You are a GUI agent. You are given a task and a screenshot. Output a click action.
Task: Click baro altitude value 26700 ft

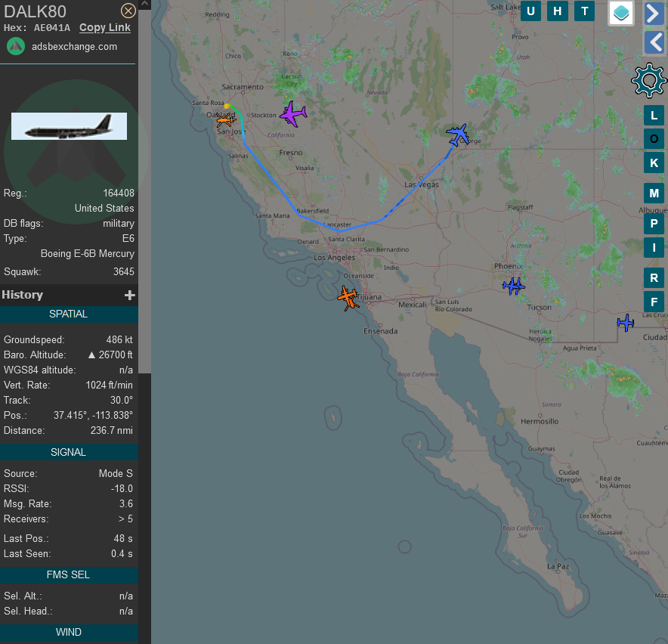[x=110, y=355]
